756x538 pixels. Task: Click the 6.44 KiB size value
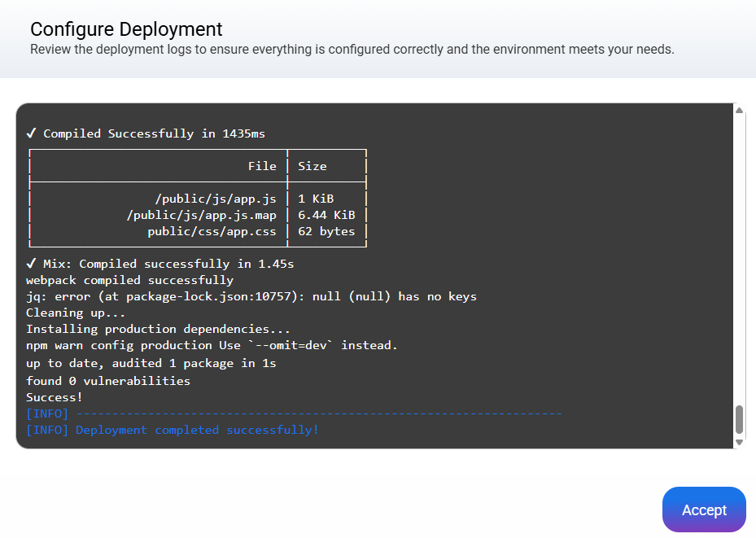point(326,215)
